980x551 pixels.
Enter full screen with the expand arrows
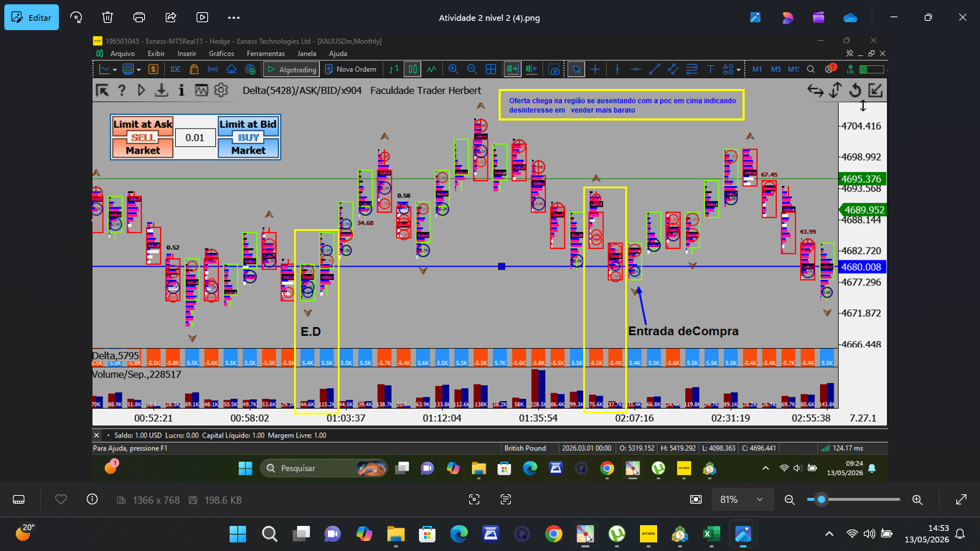point(961,499)
